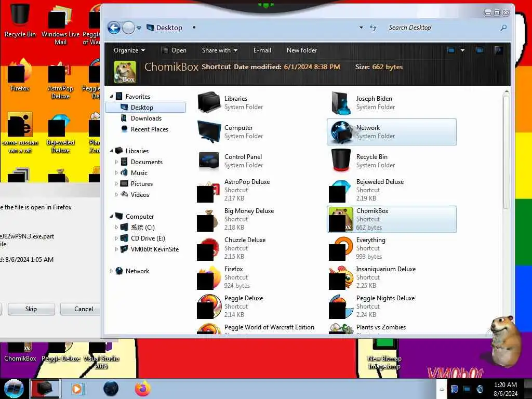Screen dimensions: 532x399
Task: Open the Windows Start menu orb
Action: (x=14, y=389)
